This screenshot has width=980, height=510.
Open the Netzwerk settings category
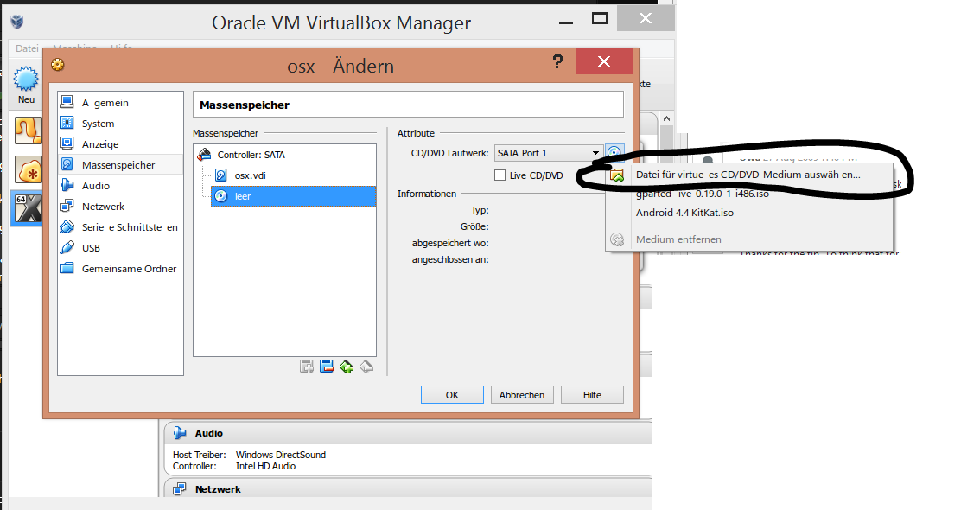tap(120, 206)
